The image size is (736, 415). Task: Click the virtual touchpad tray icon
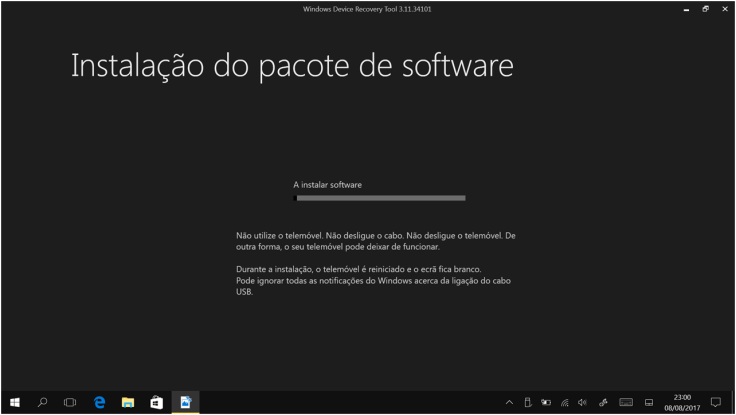(648, 403)
